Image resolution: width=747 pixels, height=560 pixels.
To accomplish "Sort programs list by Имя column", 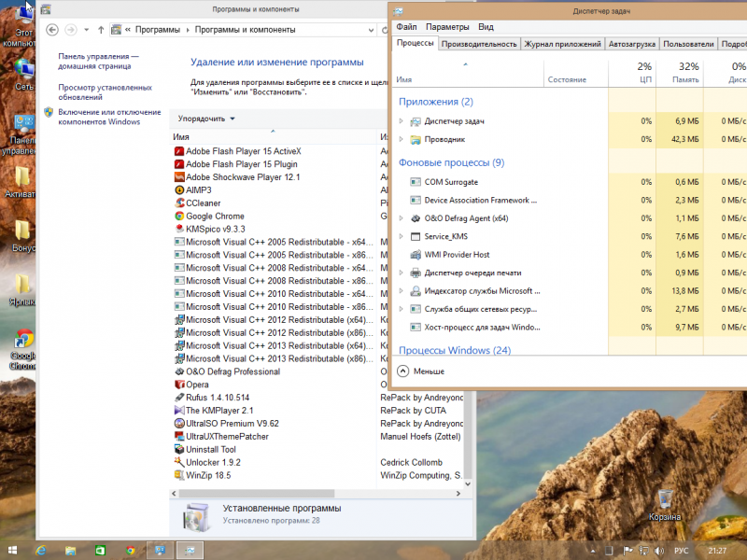I will (273, 136).
